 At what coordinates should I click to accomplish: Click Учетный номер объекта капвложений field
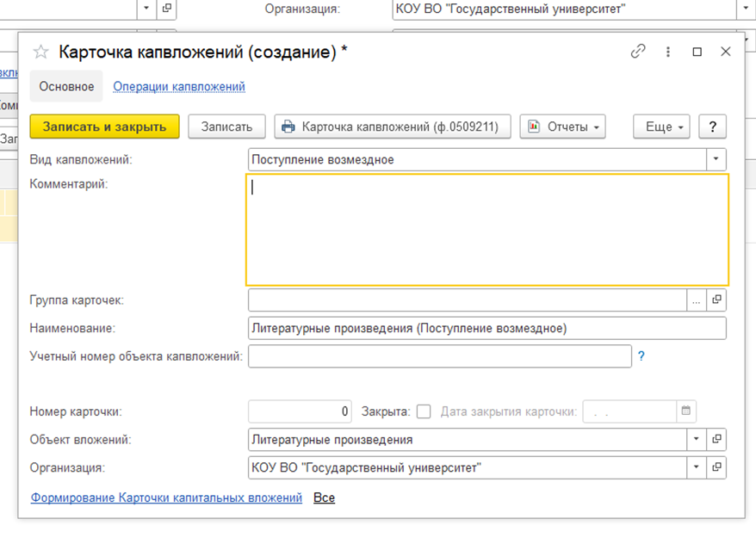[440, 356]
